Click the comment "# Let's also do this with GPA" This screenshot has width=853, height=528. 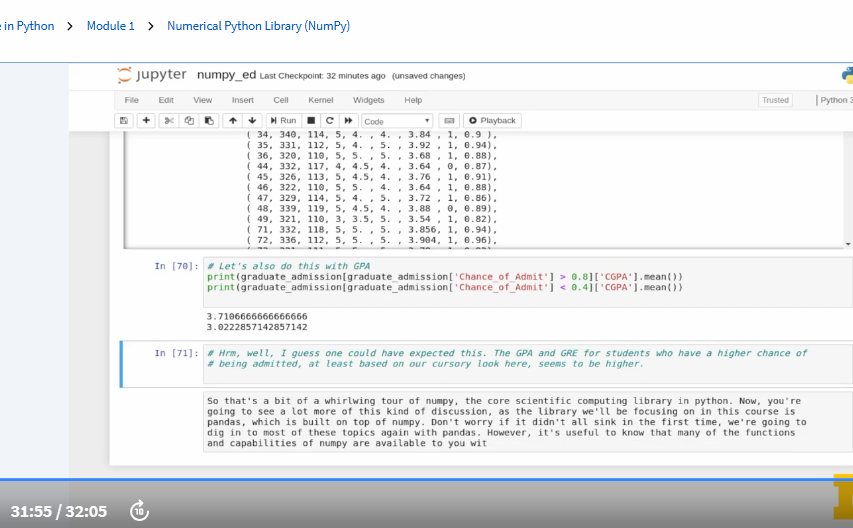pyautogui.click(x=289, y=266)
